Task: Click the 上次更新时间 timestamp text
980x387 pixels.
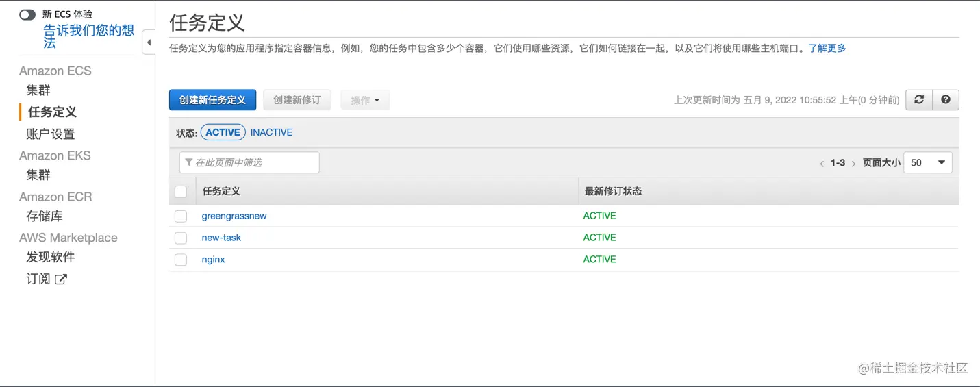Action: pos(786,100)
